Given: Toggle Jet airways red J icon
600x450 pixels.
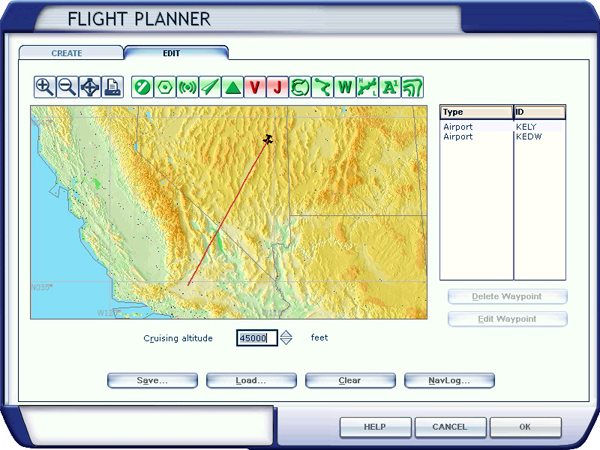Looking at the screenshot, I should pyautogui.click(x=277, y=87).
